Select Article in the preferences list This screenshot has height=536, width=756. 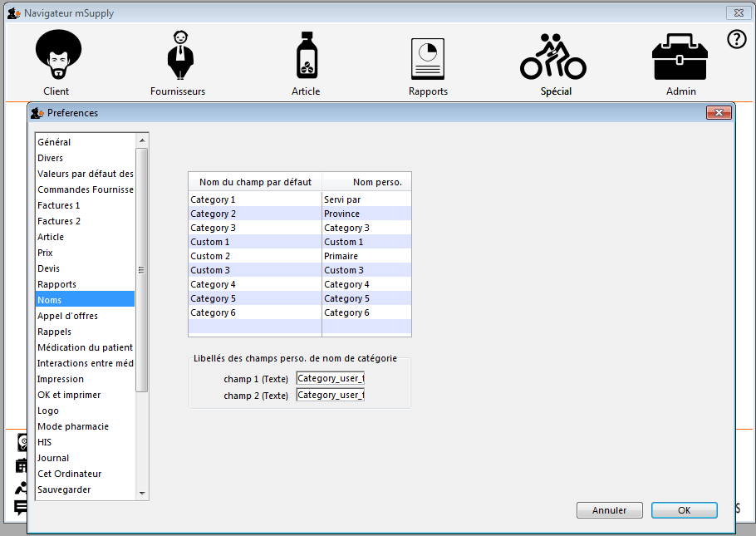[85, 237]
